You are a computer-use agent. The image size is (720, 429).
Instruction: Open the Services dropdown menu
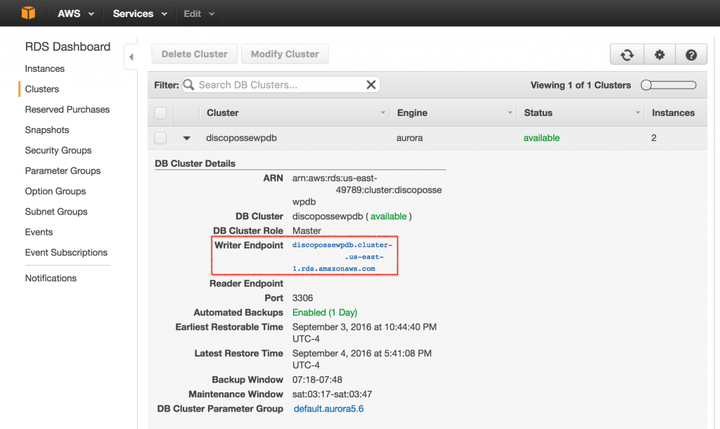tap(140, 14)
